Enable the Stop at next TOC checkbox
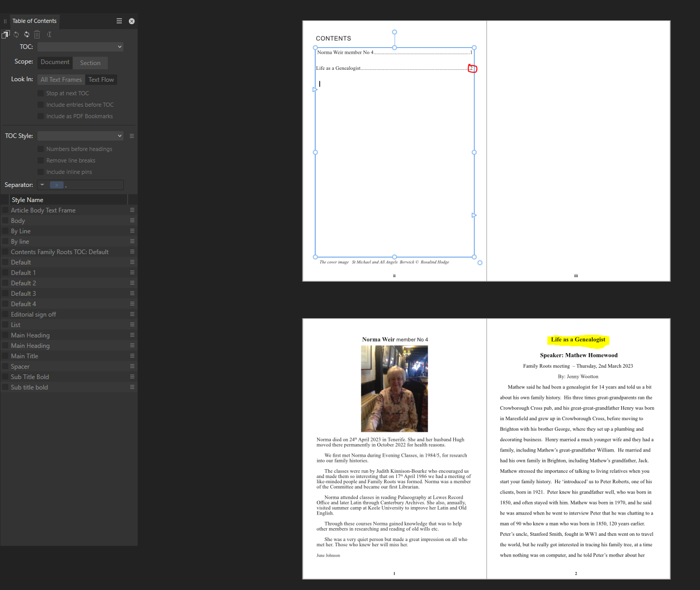 point(41,93)
